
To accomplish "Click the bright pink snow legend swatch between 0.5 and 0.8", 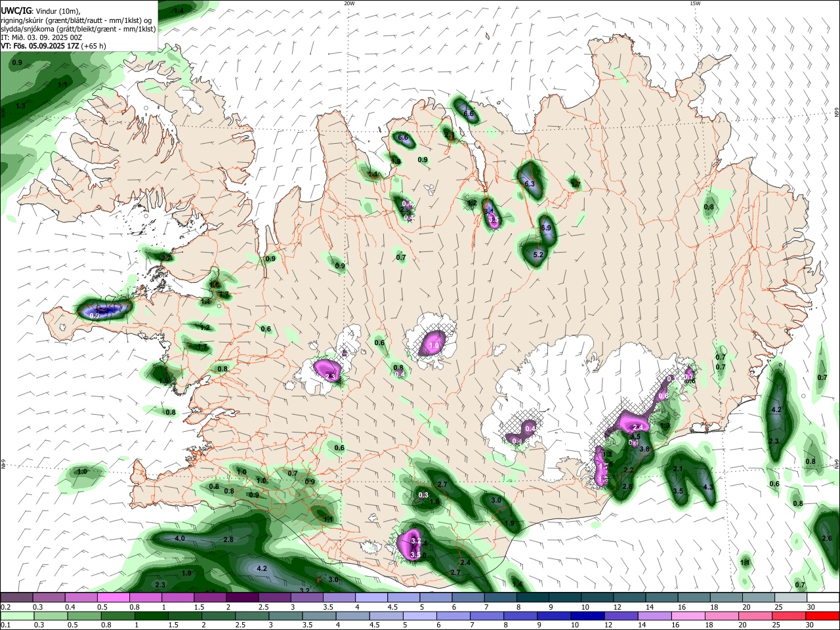I will click(114, 598).
